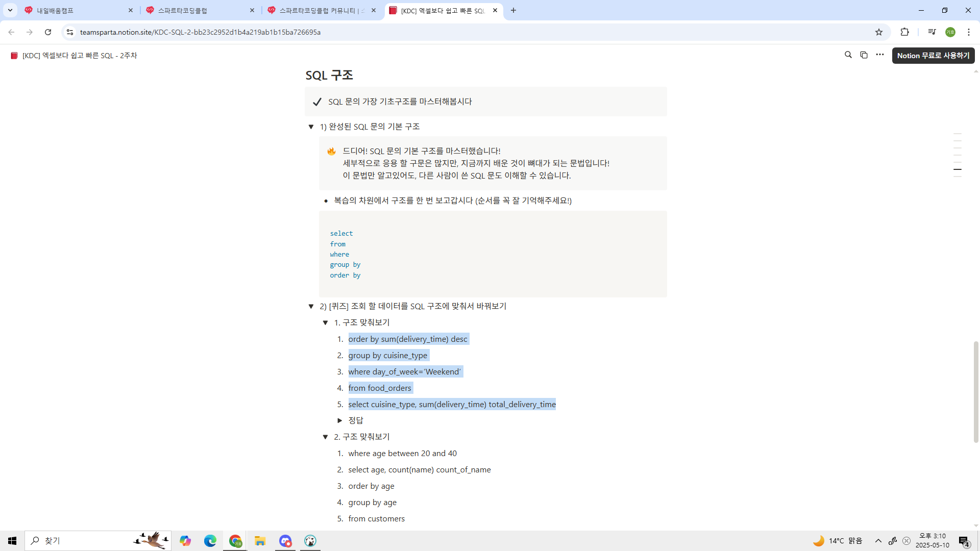This screenshot has width=980, height=551.
Task: Open the purple chat app taskbar icon
Action: coord(285,541)
